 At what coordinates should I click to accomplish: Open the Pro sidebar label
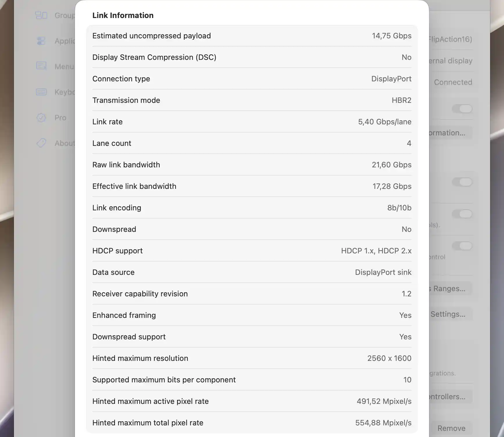(x=60, y=118)
